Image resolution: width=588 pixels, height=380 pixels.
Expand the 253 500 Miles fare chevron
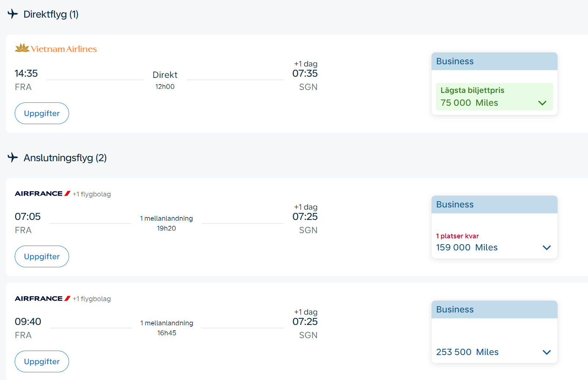point(546,352)
